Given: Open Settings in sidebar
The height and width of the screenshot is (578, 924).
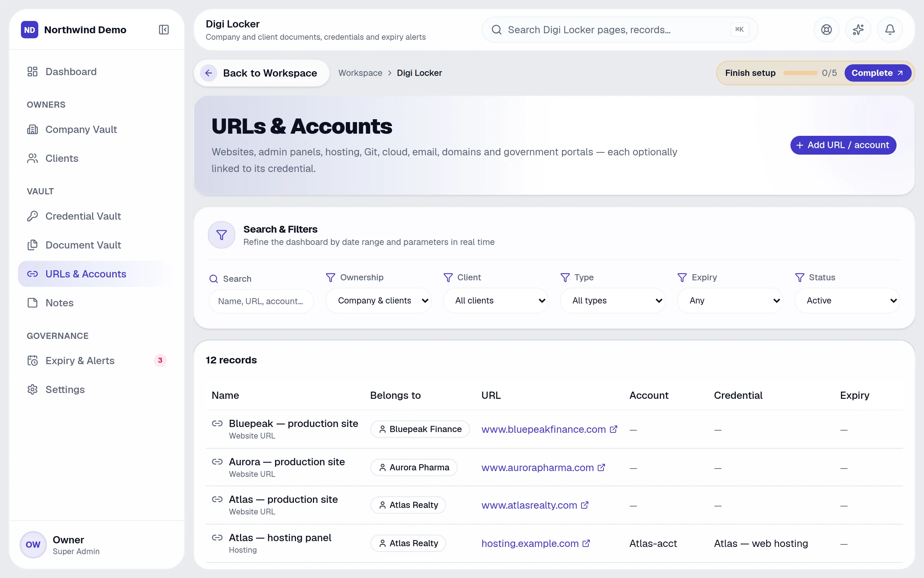Looking at the screenshot, I should coord(96,389).
